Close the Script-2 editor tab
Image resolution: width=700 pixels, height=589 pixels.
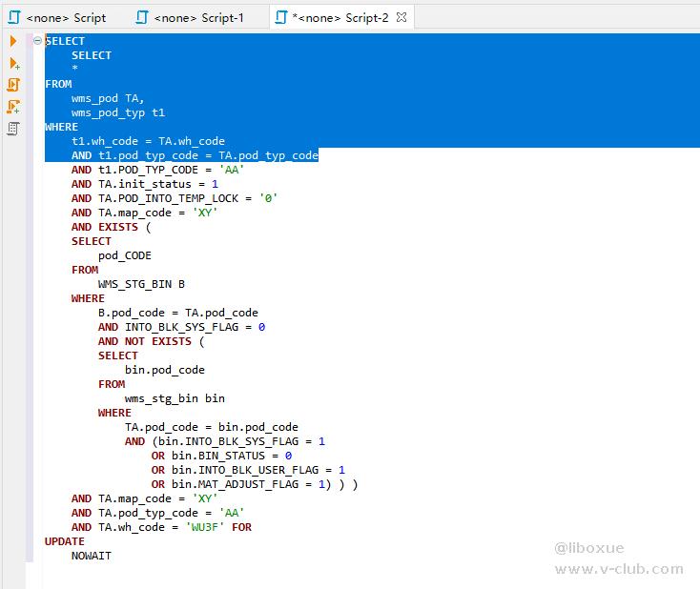pyautogui.click(x=401, y=17)
